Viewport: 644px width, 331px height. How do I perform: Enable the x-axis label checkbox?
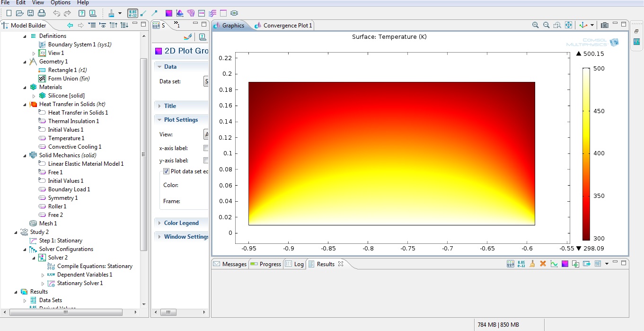[206, 148]
